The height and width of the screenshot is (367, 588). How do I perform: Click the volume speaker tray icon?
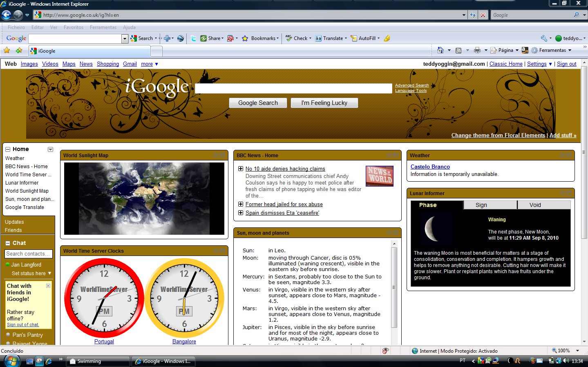[x=566, y=361]
